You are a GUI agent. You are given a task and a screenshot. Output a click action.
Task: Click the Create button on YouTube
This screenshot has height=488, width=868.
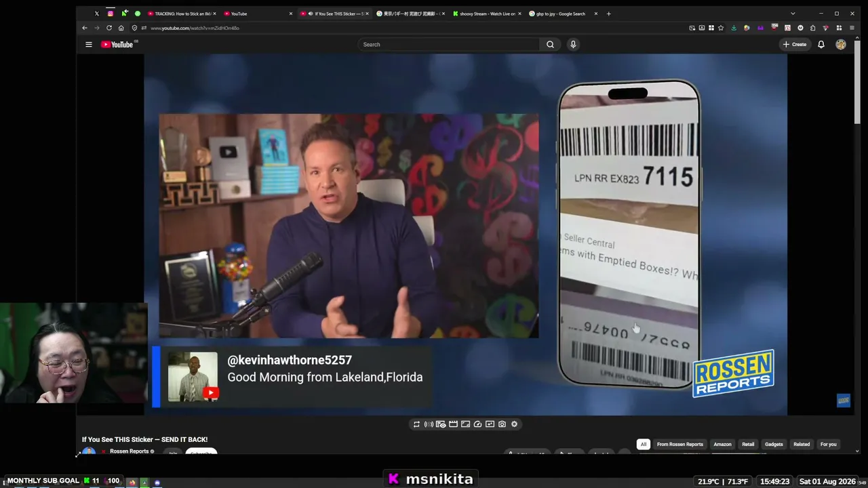(x=795, y=45)
